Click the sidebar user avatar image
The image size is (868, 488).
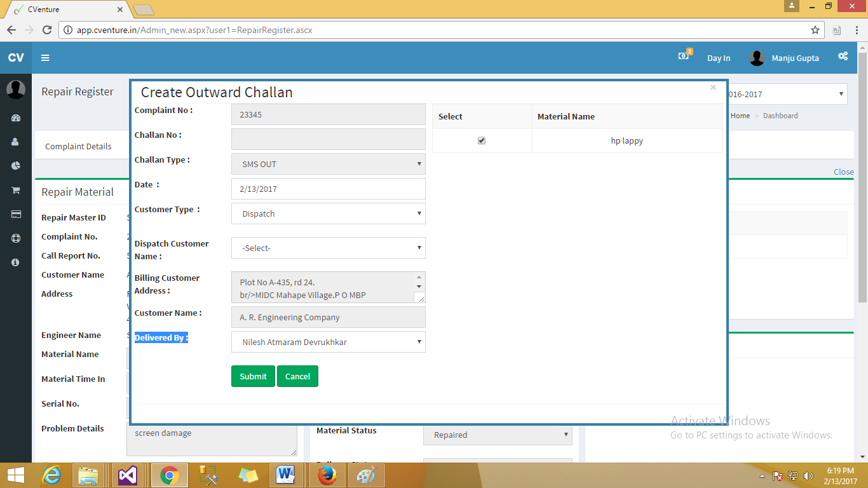click(16, 90)
